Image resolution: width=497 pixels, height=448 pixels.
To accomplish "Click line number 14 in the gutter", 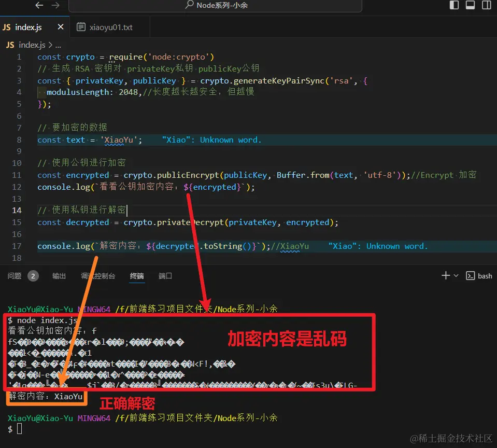I will tap(17, 210).
